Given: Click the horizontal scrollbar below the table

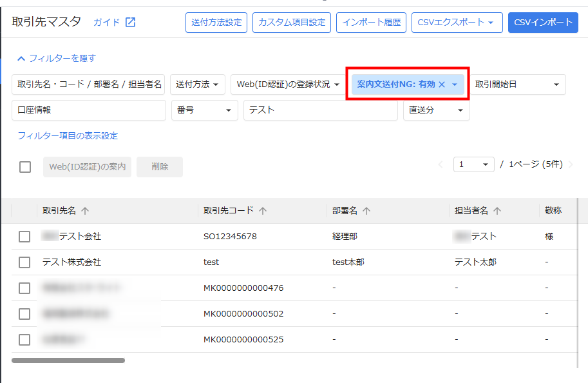Looking at the screenshot, I should tap(68, 360).
